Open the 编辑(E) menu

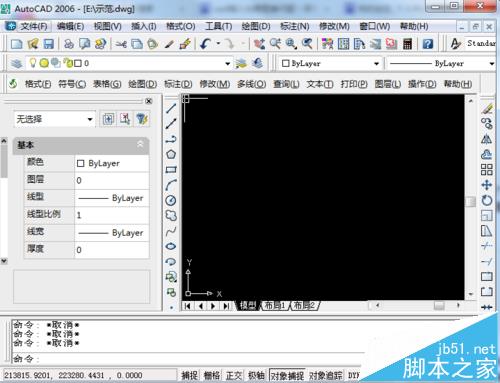pyautogui.click(x=70, y=26)
